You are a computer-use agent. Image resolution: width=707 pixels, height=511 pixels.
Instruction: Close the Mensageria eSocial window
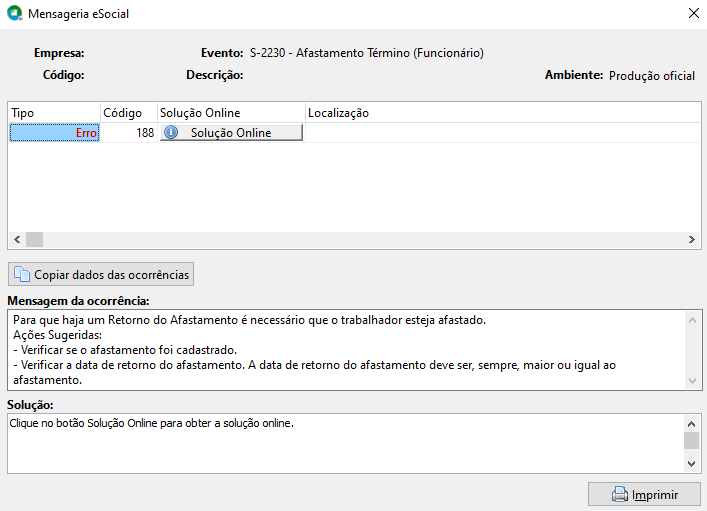[x=693, y=13]
